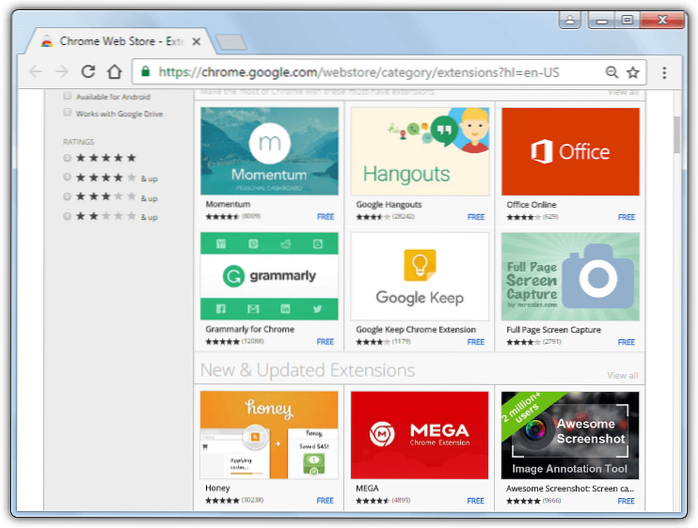Image resolution: width=698 pixels, height=528 pixels.
Task: Click View all for New & Updated Extensions
Action: coord(622,376)
